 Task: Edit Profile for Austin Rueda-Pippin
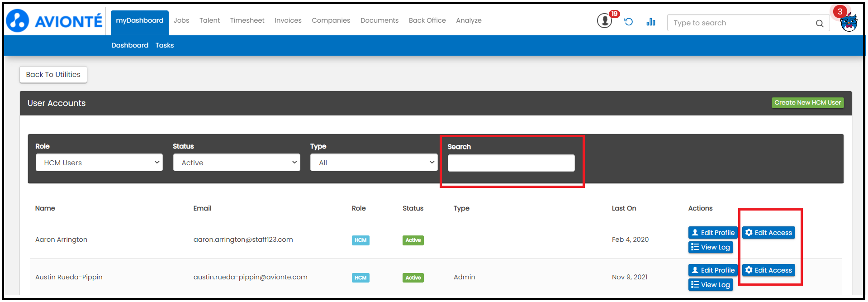(x=713, y=270)
